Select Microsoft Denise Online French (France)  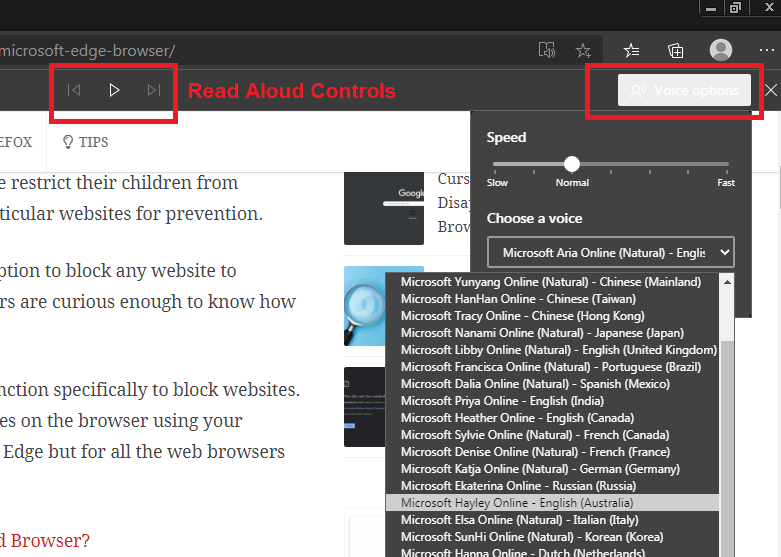tap(552, 451)
